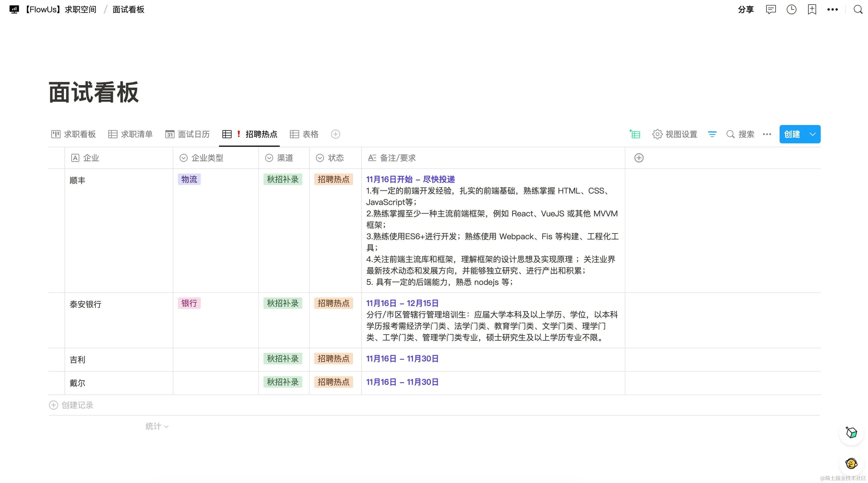The width and height of the screenshot is (868, 483).
Task: Click empty 企业类型 cell in 吉利 row
Action: point(216,359)
